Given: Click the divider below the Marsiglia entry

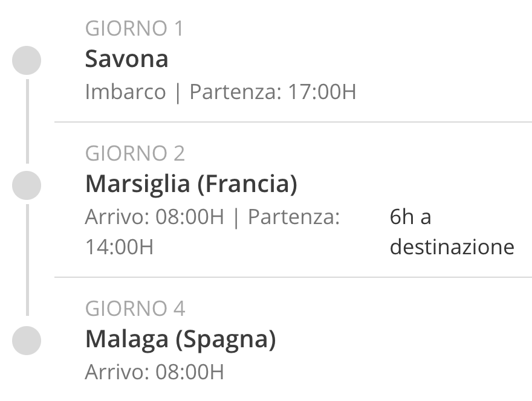Looking at the screenshot, I should [x=293, y=277].
